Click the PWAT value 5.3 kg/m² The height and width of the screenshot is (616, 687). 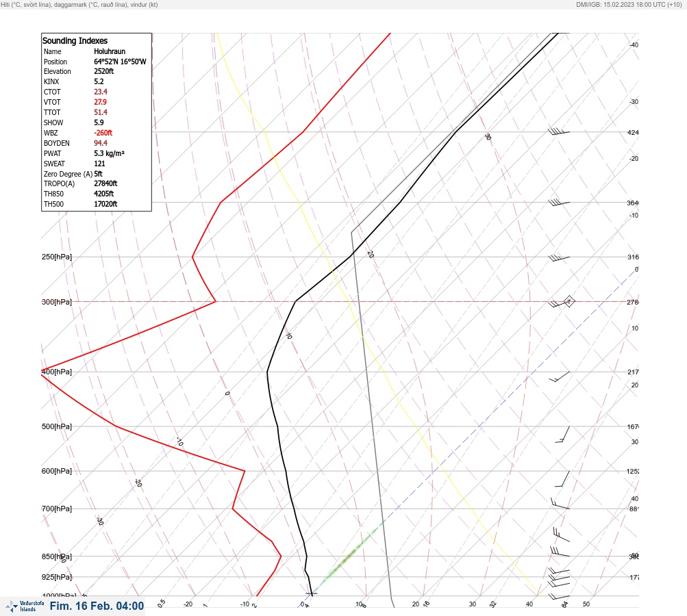click(109, 153)
